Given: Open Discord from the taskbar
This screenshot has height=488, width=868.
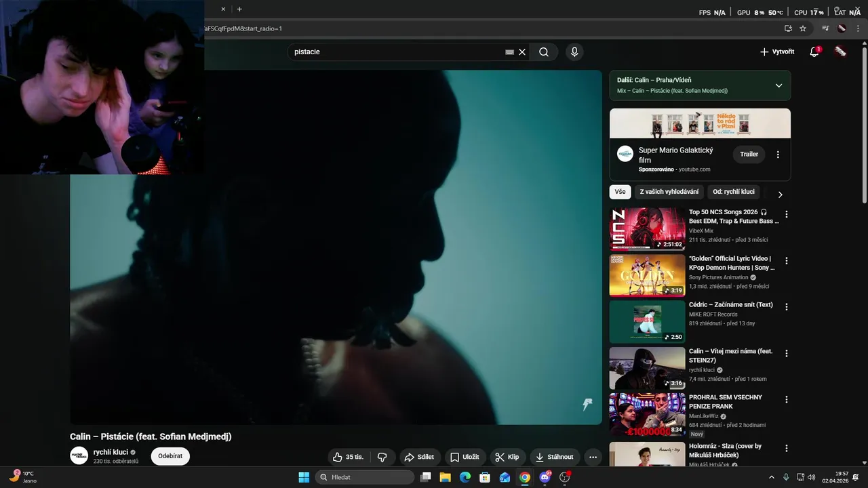Looking at the screenshot, I should pyautogui.click(x=545, y=477).
